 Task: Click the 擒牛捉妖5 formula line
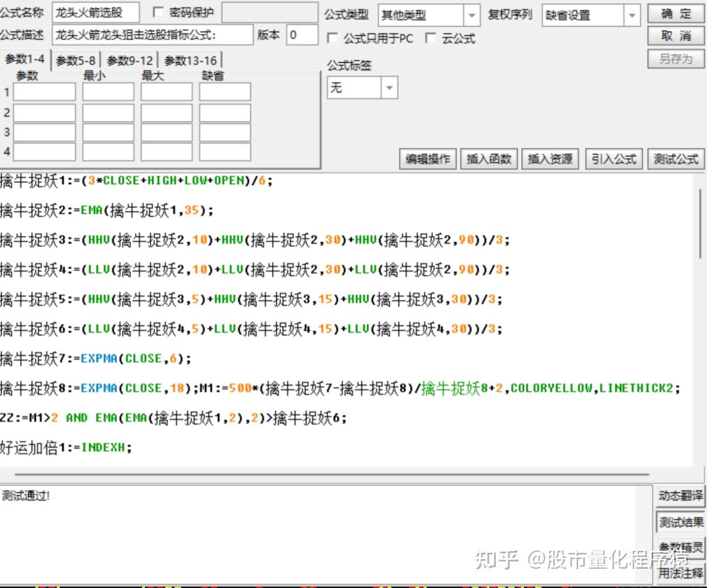point(251,299)
